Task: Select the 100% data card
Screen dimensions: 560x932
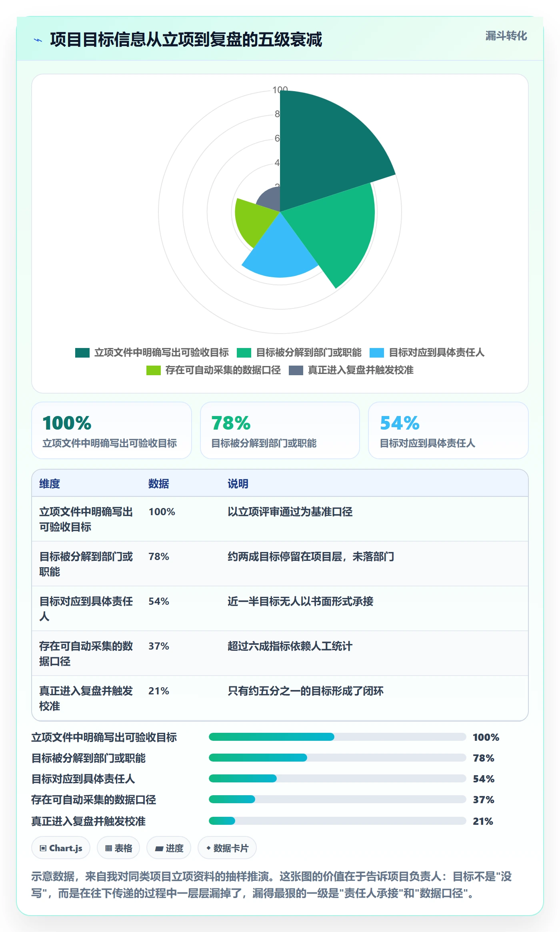Action: (x=112, y=430)
